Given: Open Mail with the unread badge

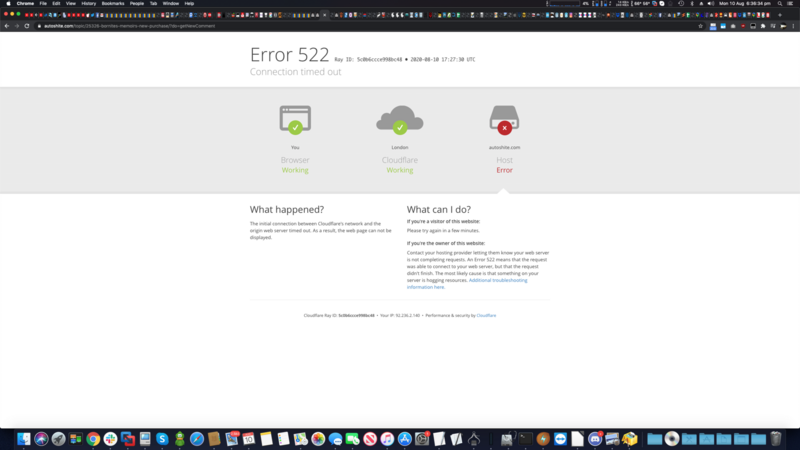Looking at the screenshot, I should 232,439.
